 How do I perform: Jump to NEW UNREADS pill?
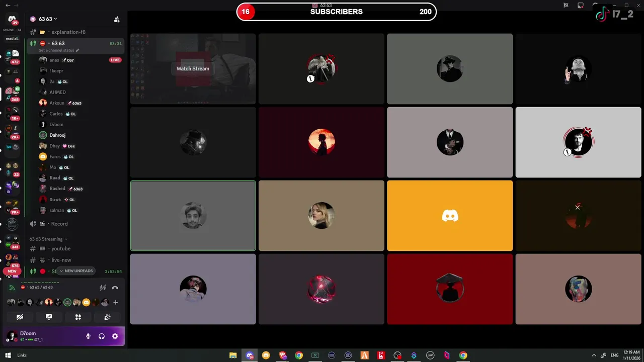point(76,271)
